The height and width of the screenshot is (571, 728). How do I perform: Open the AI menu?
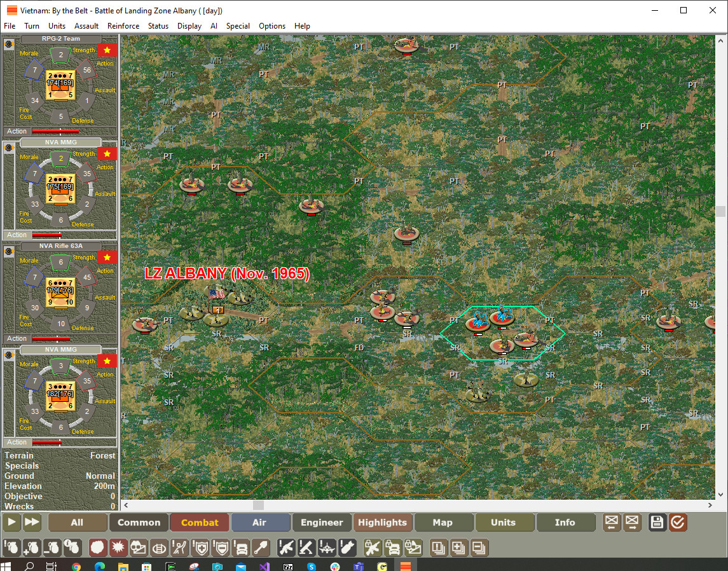(214, 26)
